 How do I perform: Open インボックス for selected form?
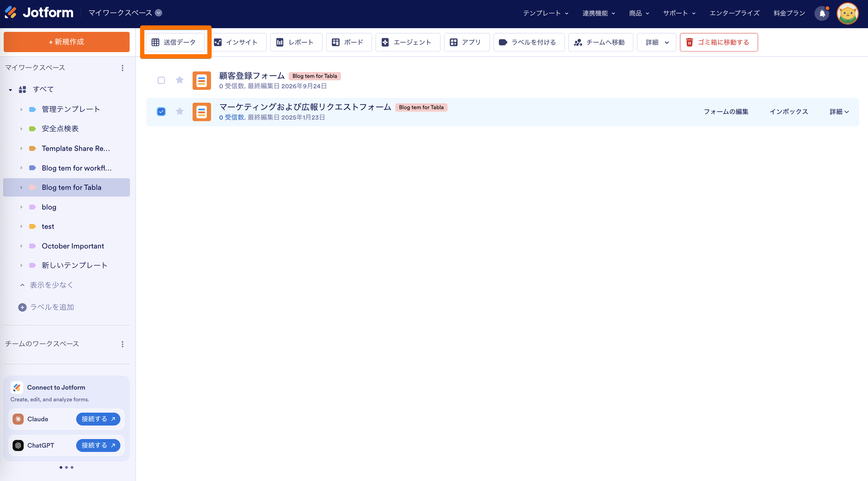(x=789, y=112)
